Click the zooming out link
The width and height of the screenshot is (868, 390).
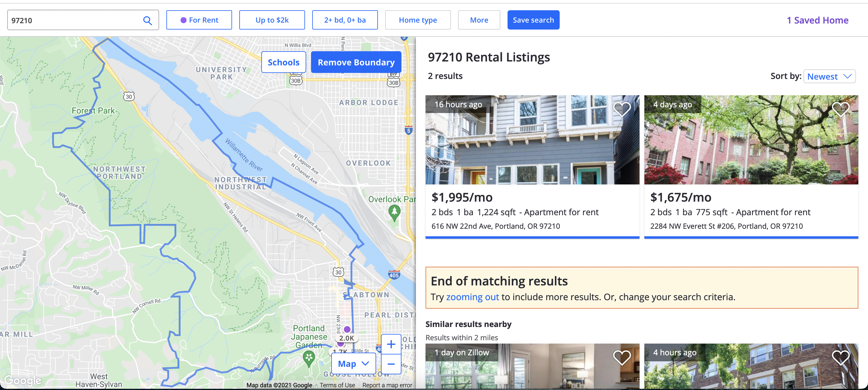[x=472, y=297]
